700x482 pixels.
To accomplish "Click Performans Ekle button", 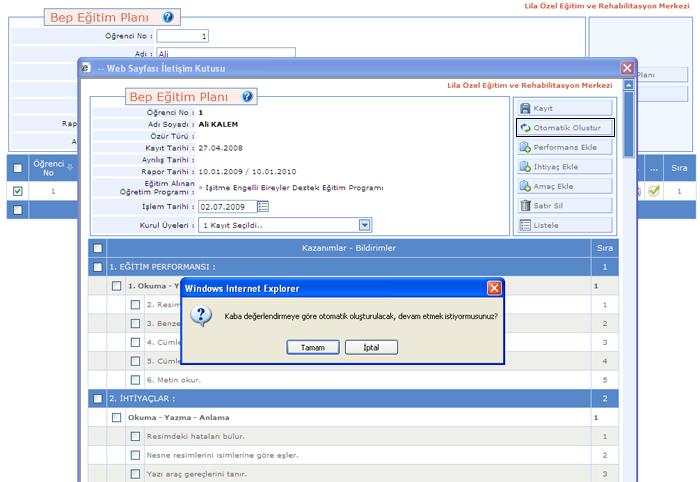I will 564,147.
